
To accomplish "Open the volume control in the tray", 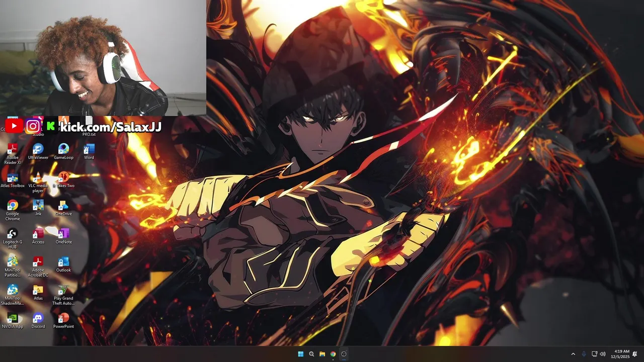I will (603, 354).
